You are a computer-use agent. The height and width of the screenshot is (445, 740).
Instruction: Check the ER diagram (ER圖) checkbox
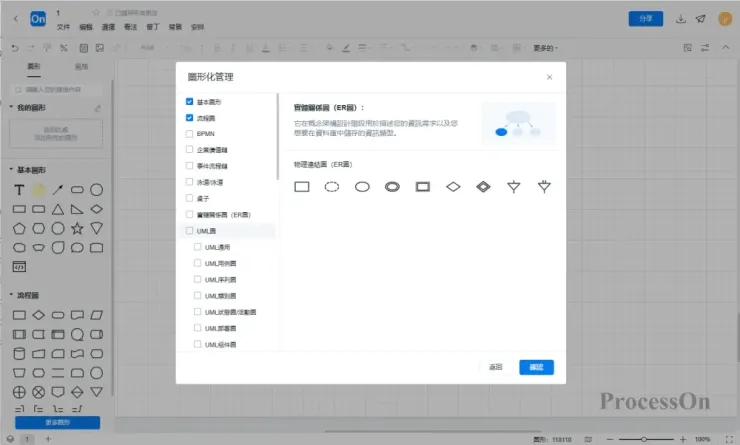(x=189, y=214)
